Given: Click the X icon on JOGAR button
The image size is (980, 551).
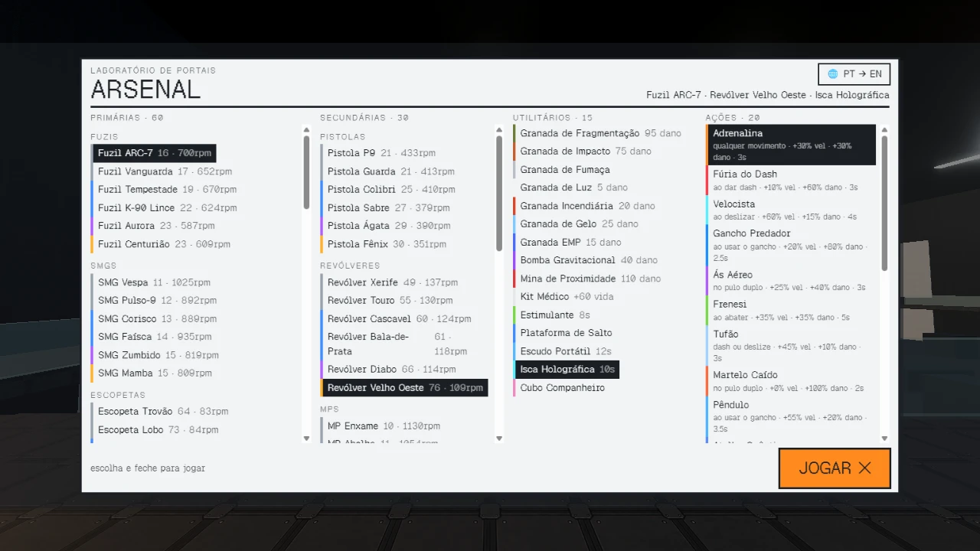Looking at the screenshot, I should click(x=864, y=468).
